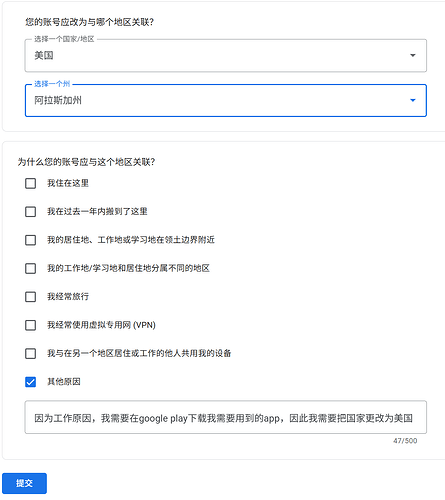Screen dimensions: 445x500
Task: Open the 选择一个州 dropdown showing 阿拉斯加州
Action: [x=226, y=100]
